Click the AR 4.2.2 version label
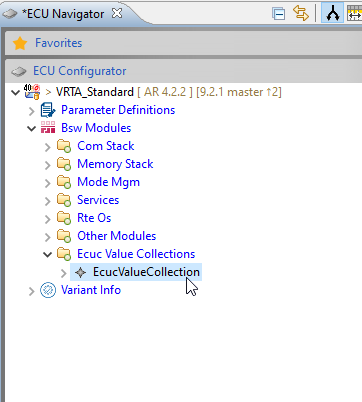The image size is (362, 402). 165,92
